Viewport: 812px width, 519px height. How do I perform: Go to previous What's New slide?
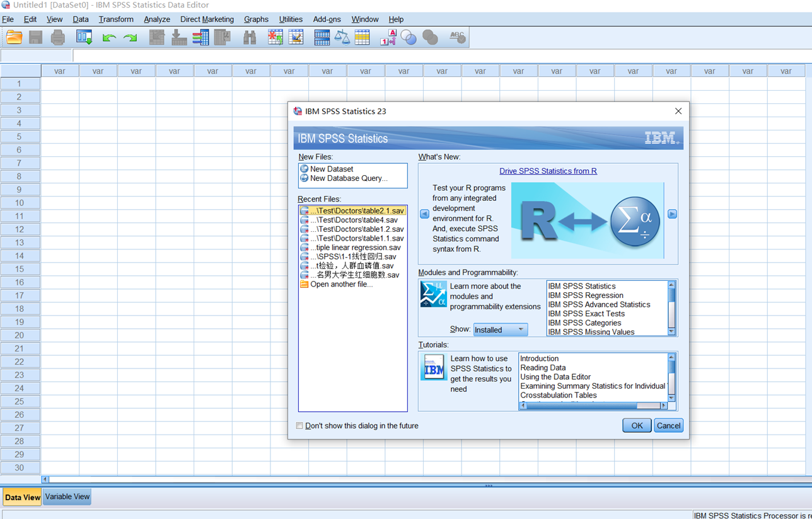point(424,214)
